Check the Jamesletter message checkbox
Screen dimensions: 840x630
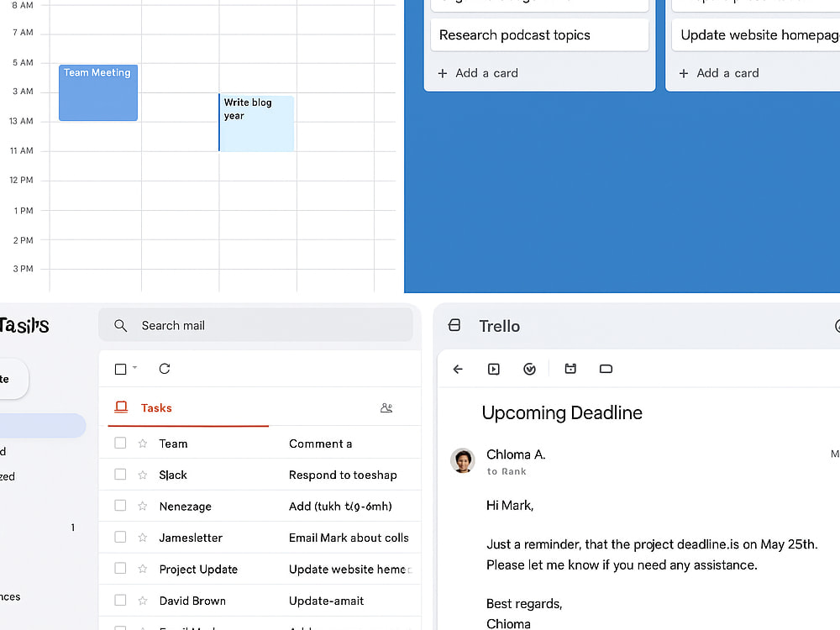tap(120, 537)
